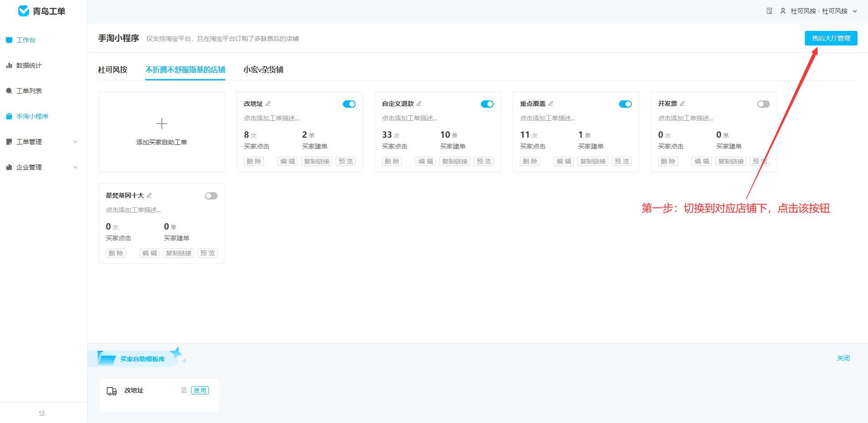868x423 pixels.
Task: Click the user avatar icon in the header
Action: click(x=783, y=11)
